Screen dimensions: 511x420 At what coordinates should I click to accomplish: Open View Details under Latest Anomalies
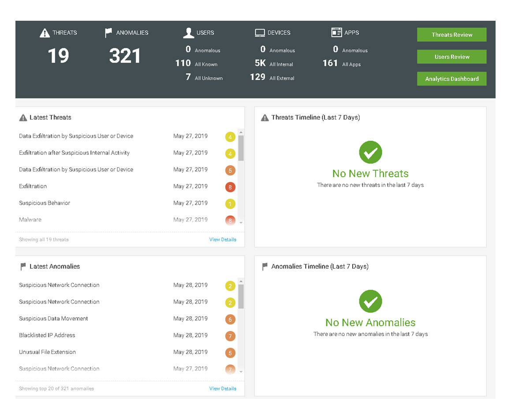pyautogui.click(x=223, y=389)
